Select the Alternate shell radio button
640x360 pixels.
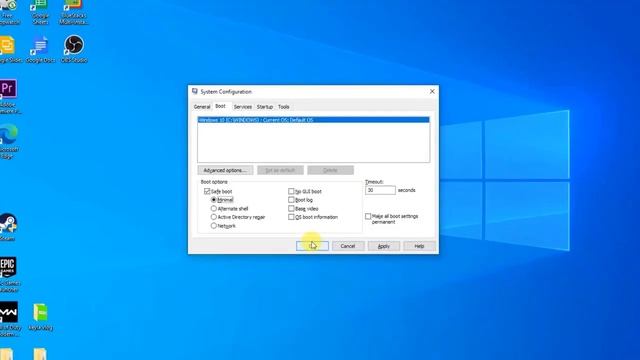(x=213, y=208)
